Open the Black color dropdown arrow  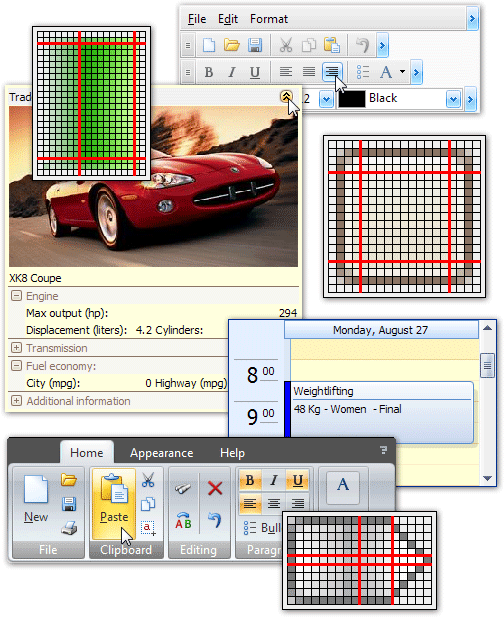click(453, 99)
